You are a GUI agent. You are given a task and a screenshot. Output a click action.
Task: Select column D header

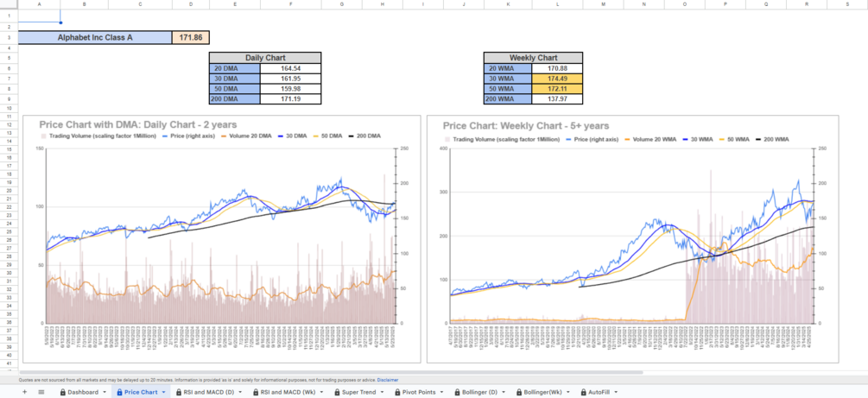(x=191, y=3)
